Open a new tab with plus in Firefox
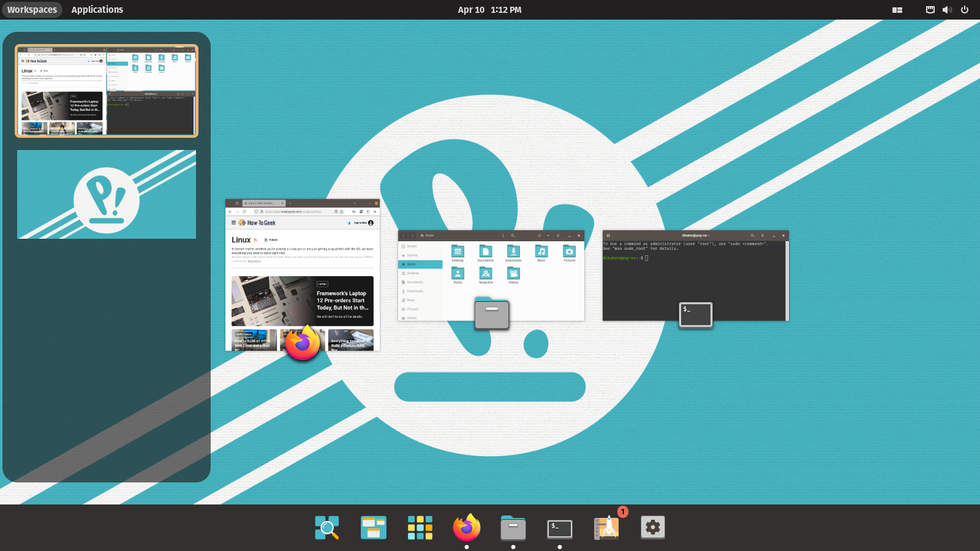Image resolution: width=980 pixels, height=551 pixels. pyautogui.click(x=290, y=203)
